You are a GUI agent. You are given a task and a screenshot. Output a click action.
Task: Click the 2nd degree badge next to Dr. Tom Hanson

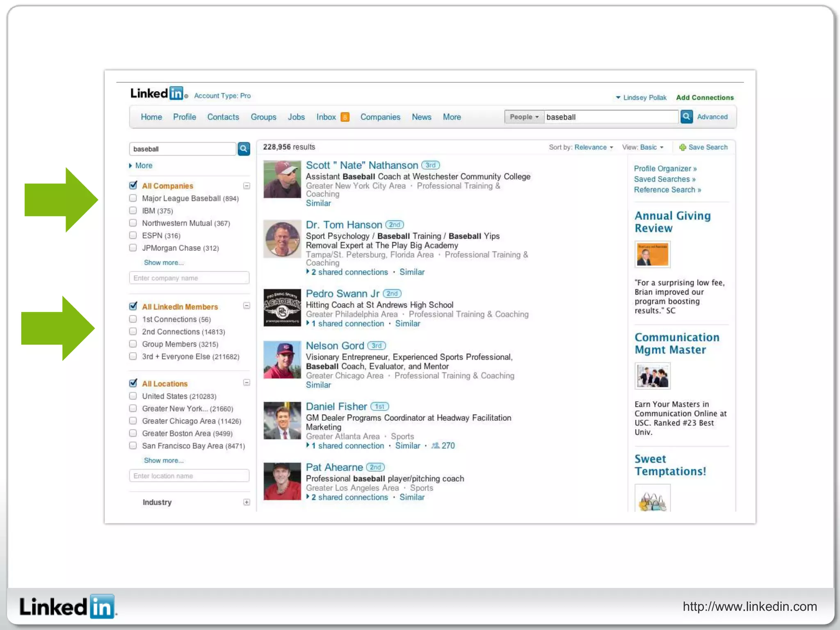(x=395, y=225)
